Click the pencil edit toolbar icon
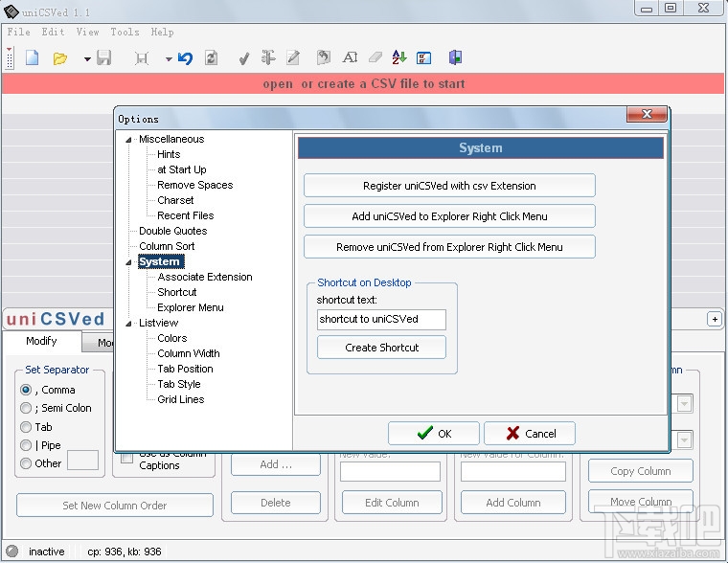728x563 pixels. tap(293, 58)
